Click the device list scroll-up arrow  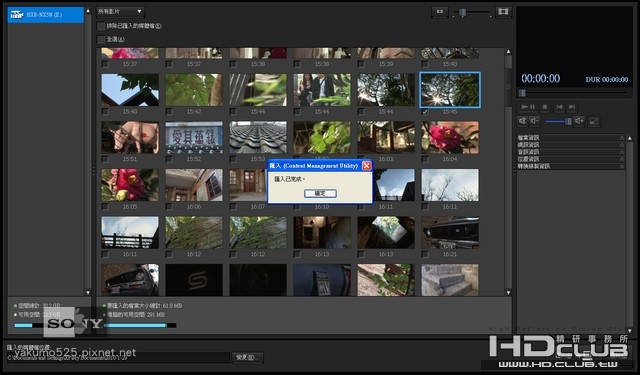click(88, 11)
